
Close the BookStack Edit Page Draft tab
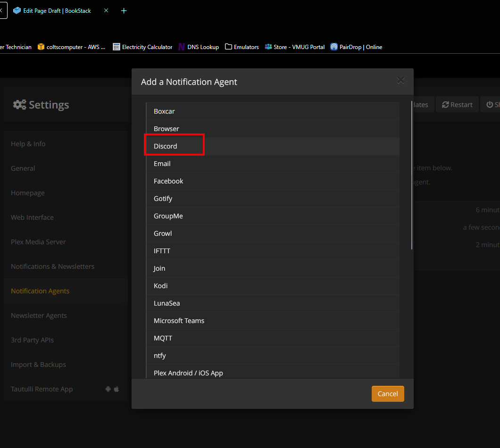106,10
